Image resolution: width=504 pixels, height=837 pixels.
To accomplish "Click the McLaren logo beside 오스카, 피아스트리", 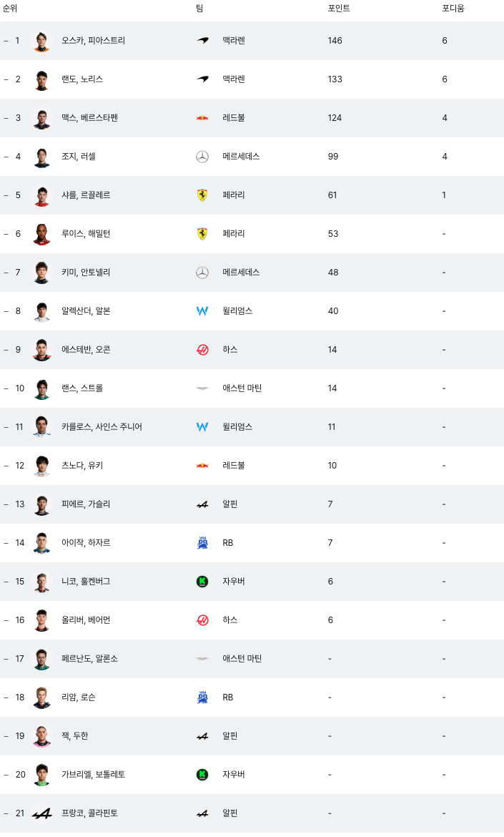I will (x=202, y=41).
